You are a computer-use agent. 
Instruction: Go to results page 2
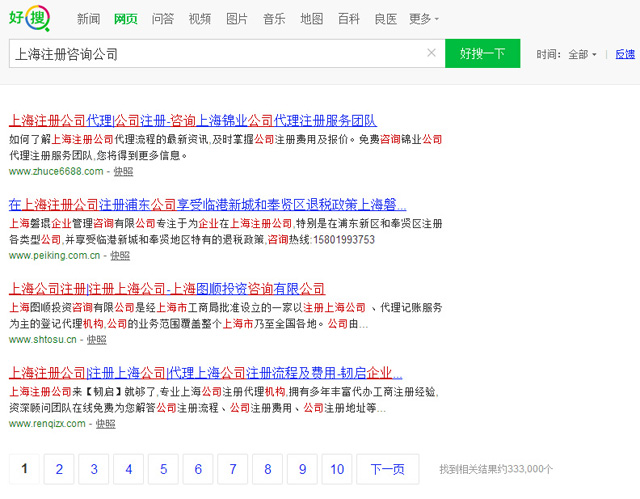coord(59,469)
